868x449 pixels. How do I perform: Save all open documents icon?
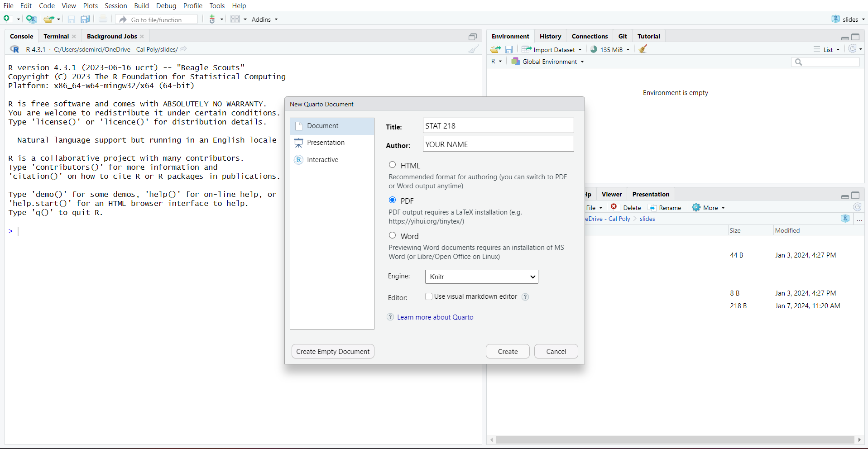coord(85,19)
